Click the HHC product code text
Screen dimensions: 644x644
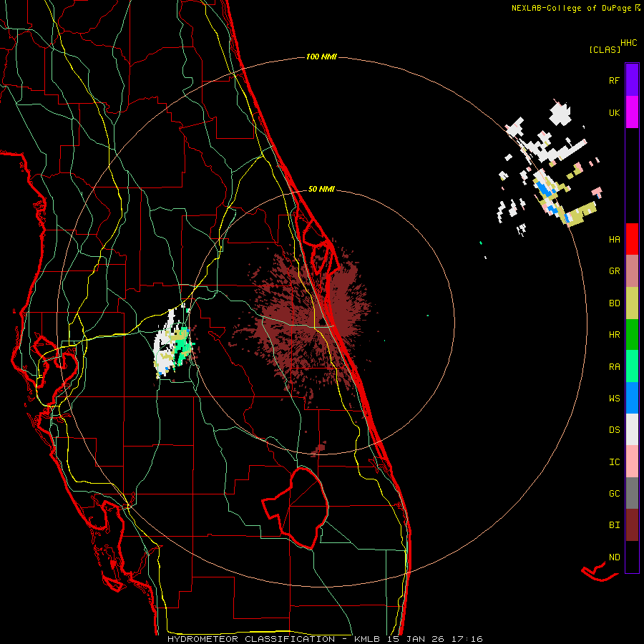point(629,43)
